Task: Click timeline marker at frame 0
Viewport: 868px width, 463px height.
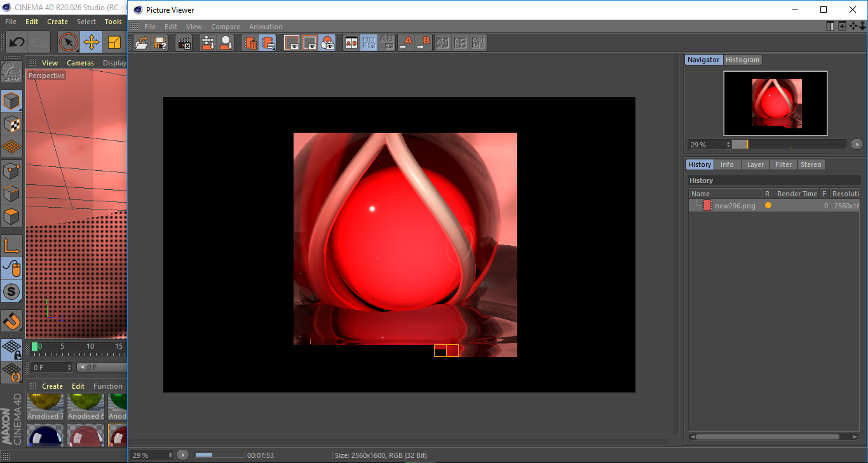Action: click(35, 346)
